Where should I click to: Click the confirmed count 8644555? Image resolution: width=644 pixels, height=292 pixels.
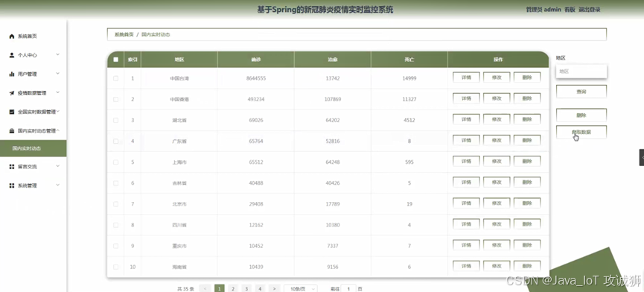click(256, 78)
